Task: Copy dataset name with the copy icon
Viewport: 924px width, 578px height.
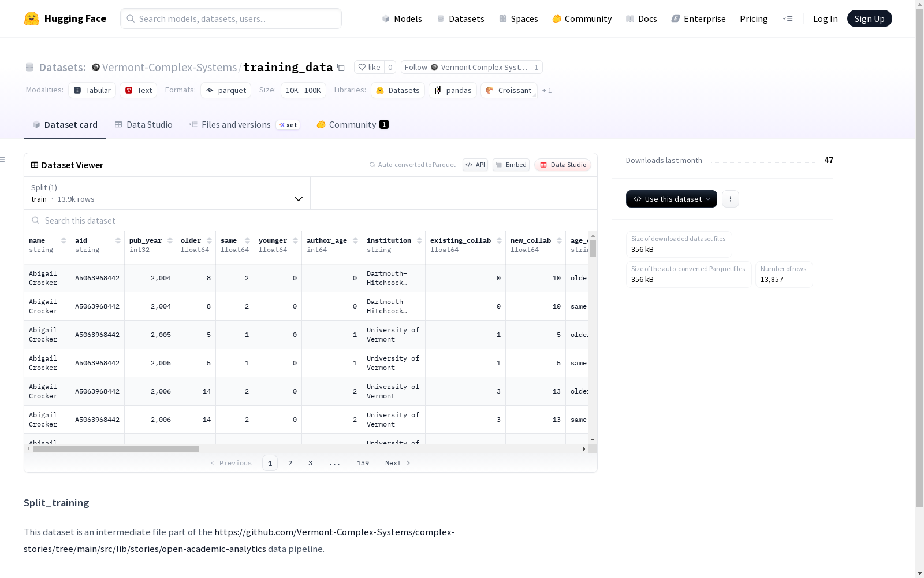Action: click(341, 67)
